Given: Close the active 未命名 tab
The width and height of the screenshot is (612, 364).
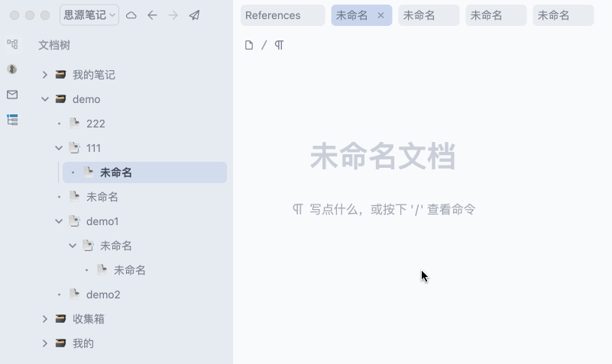Looking at the screenshot, I should [x=381, y=15].
